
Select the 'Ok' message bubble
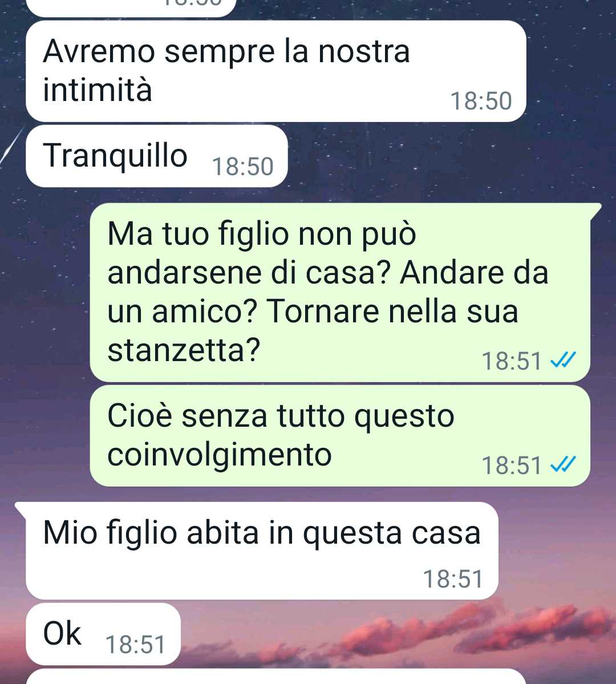103,634
